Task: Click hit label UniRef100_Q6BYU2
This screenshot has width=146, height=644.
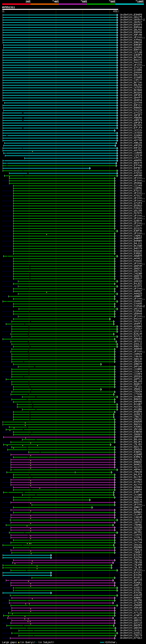Action: (131, 620)
